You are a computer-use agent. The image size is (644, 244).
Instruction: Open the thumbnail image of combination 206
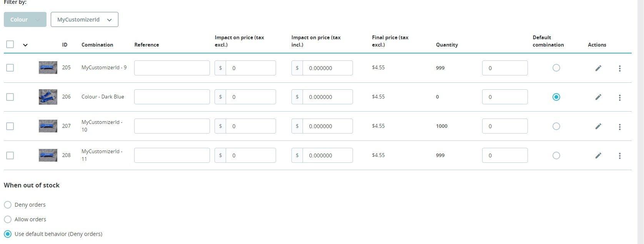coord(48,97)
